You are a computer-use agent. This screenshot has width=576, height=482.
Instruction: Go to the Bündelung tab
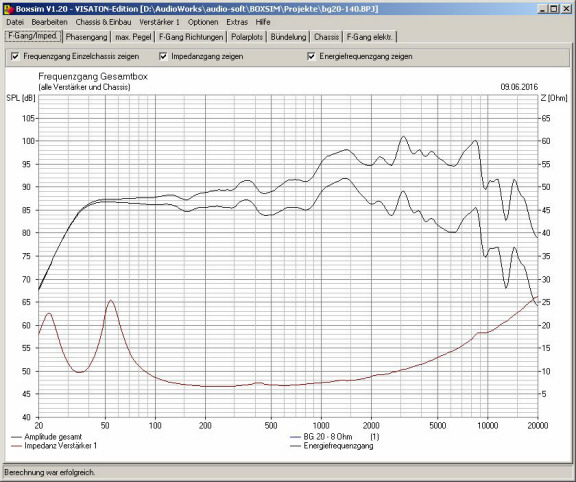click(x=288, y=37)
